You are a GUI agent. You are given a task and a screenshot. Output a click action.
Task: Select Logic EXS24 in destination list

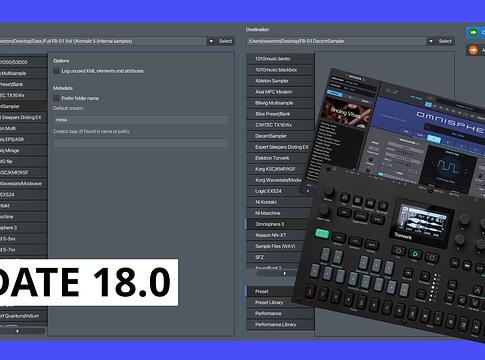[274, 191]
